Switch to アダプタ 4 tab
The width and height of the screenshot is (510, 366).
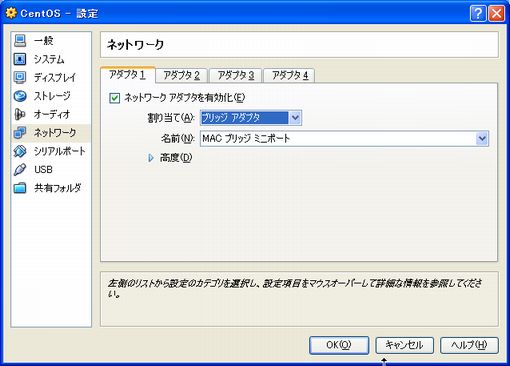tap(290, 76)
